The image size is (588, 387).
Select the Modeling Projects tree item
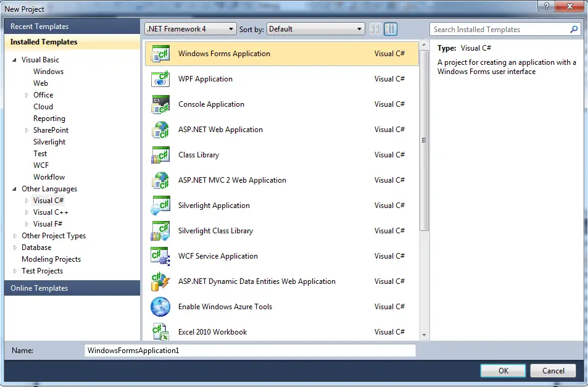pyautogui.click(x=51, y=259)
